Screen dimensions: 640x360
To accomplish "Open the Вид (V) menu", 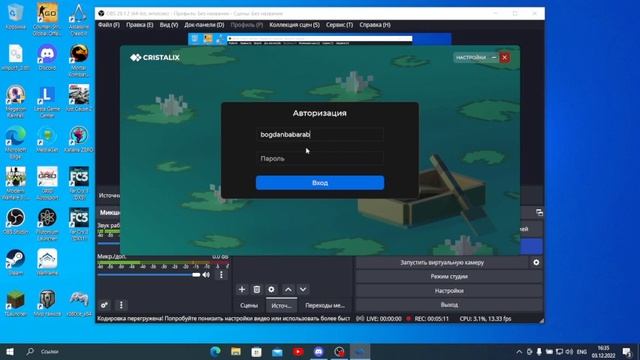I will [169, 25].
